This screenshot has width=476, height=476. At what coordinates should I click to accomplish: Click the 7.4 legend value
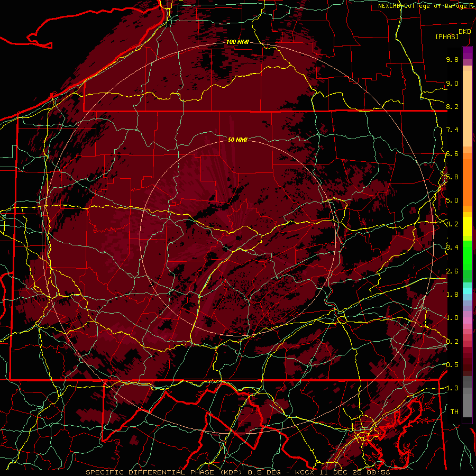click(x=452, y=130)
